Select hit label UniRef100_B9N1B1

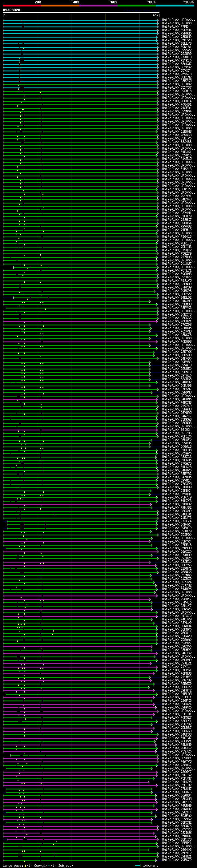point(177,47)
